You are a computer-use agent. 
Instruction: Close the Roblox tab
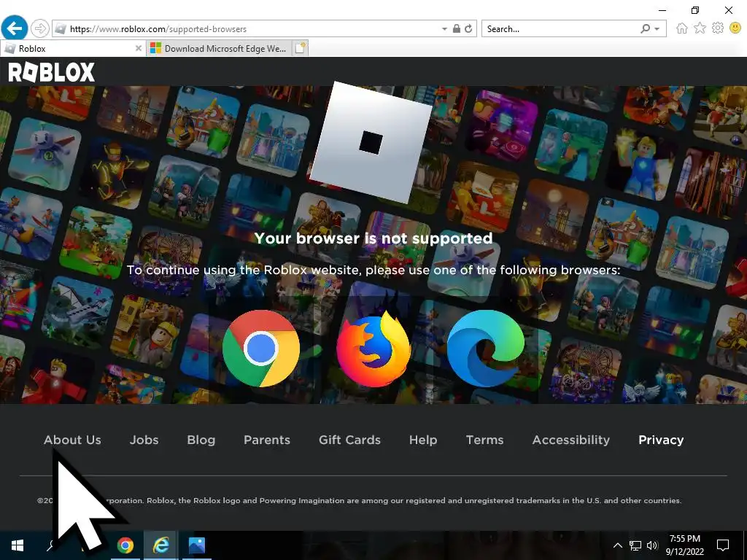coord(138,48)
